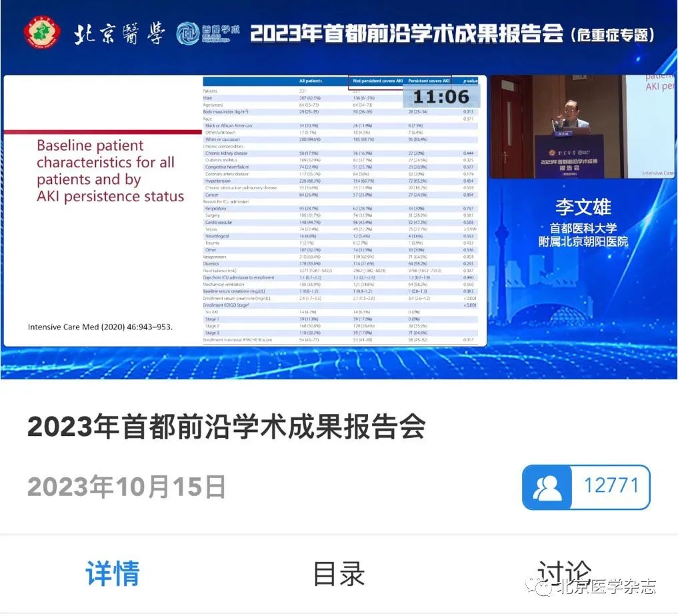The image size is (678, 616).
Task: Click the banner title with 危重症专题
Action: (452, 33)
